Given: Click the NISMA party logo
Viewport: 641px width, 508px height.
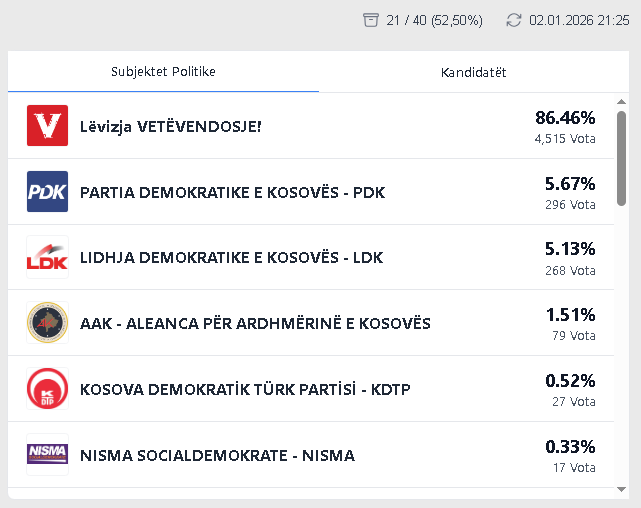Looking at the screenshot, I should (x=47, y=455).
